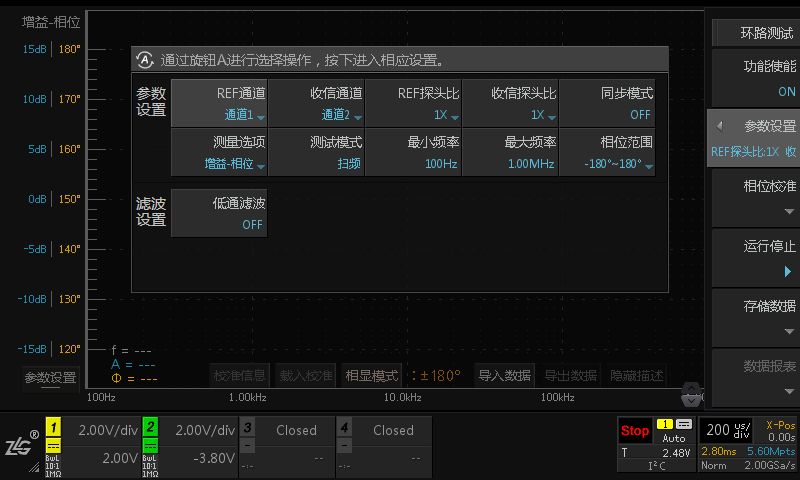Select 滤波设置 category label in dialog
The height and width of the screenshot is (480, 800).
[x=151, y=212]
